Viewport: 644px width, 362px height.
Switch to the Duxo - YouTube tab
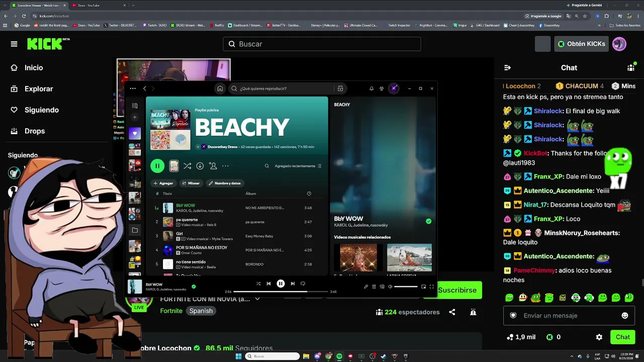98,6
